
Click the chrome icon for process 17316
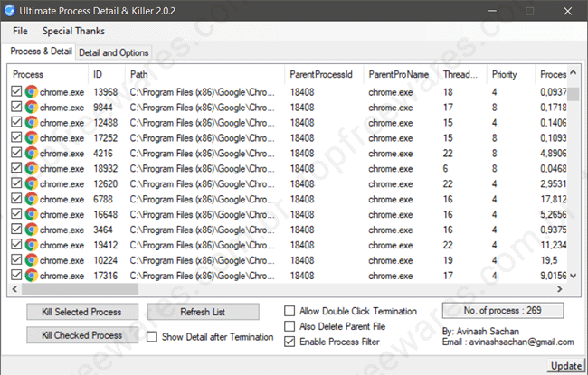(x=32, y=276)
